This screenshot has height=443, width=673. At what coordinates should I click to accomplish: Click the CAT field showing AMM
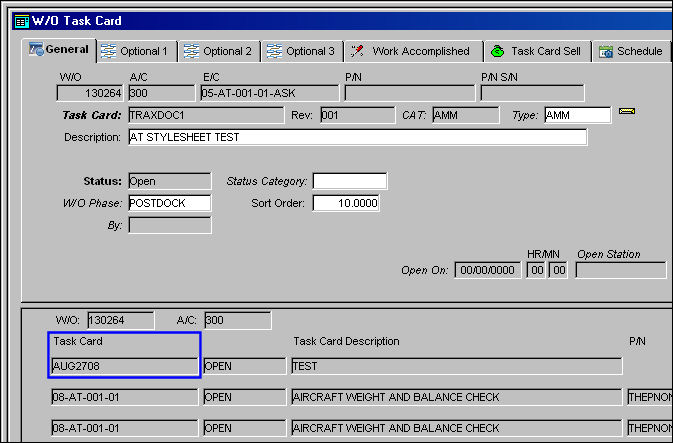(466, 115)
